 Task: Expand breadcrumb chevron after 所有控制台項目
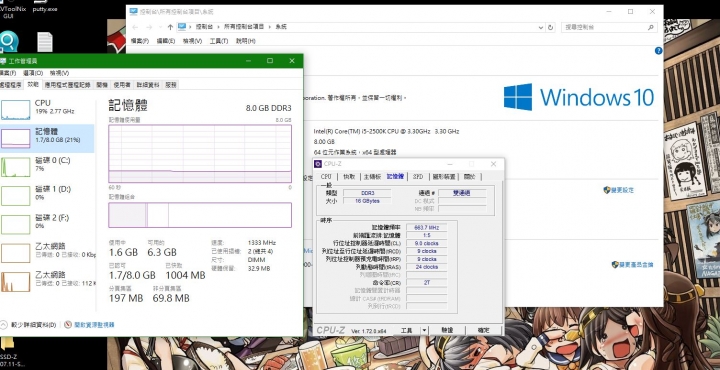pos(270,27)
